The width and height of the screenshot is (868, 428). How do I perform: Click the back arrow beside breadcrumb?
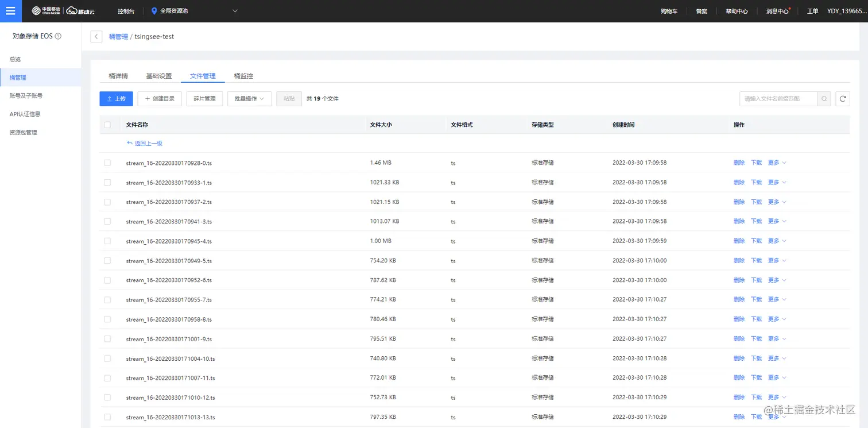(x=96, y=36)
